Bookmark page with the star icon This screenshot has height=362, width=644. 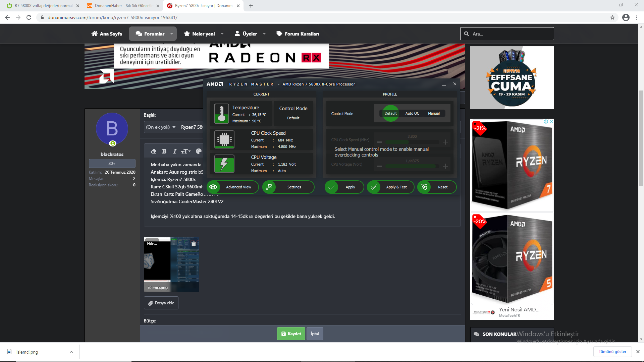pos(612,17)
